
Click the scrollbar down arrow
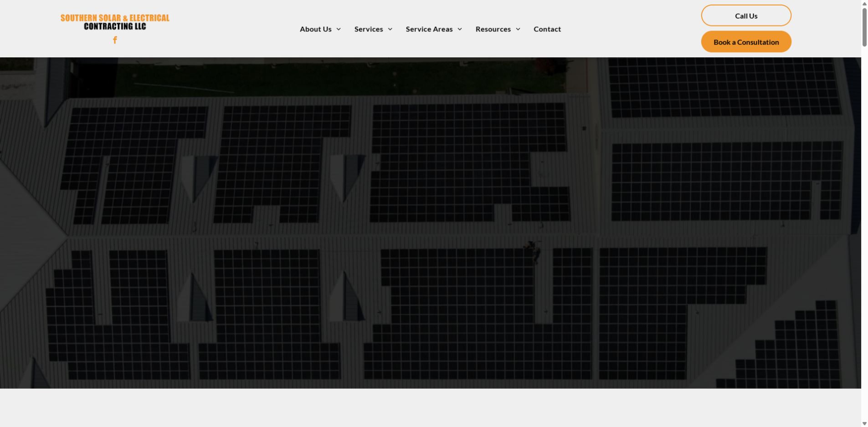(864, 423)
